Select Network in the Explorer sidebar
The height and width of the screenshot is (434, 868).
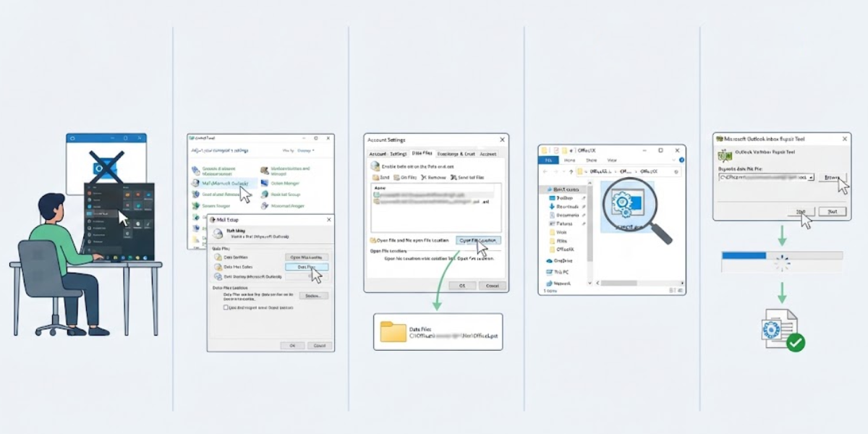click(558, 284)
